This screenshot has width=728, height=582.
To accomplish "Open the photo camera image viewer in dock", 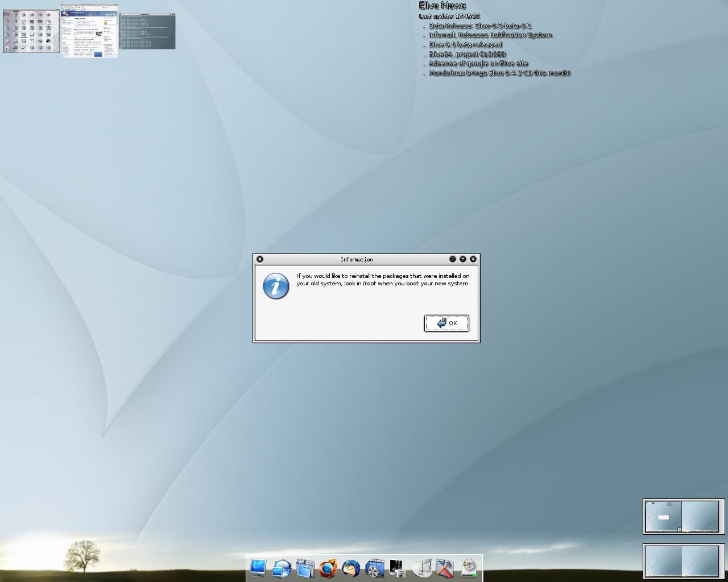I will [398, 568].
